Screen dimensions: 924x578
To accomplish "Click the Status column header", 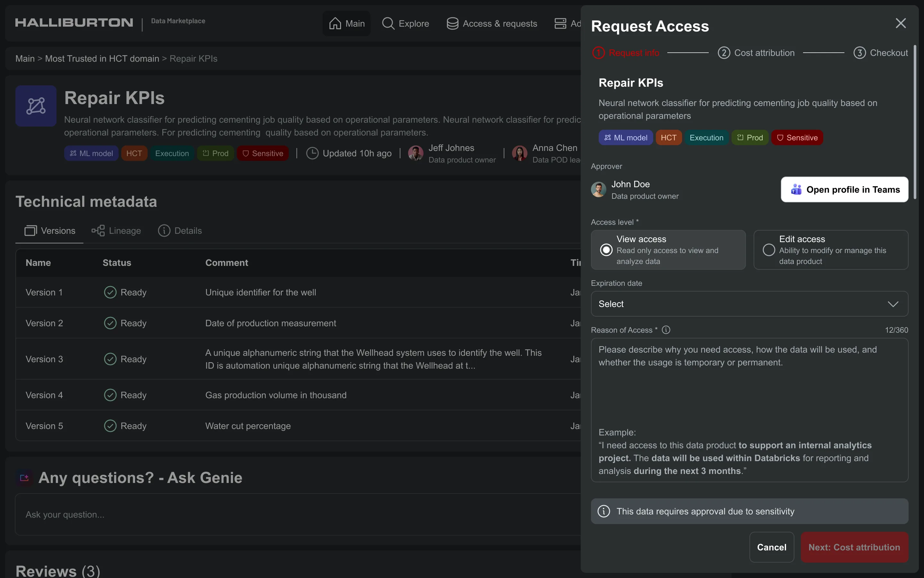I will 117,263.
